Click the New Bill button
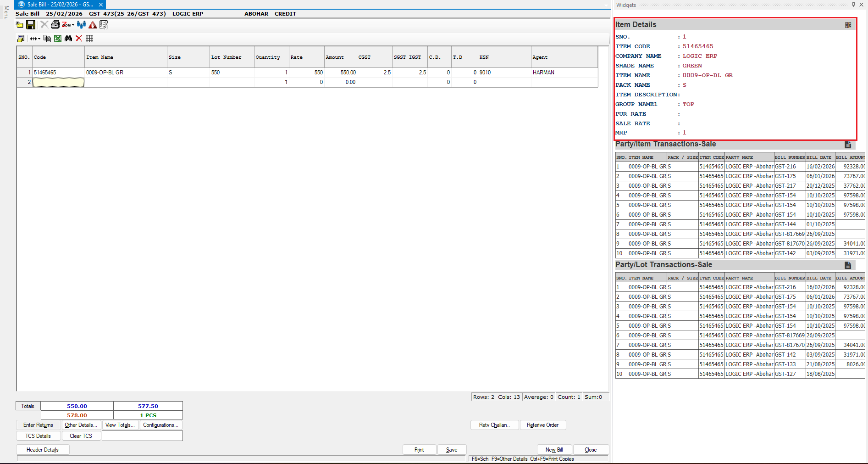Viewport: 868px width, 464px height. tap(554, 450)
